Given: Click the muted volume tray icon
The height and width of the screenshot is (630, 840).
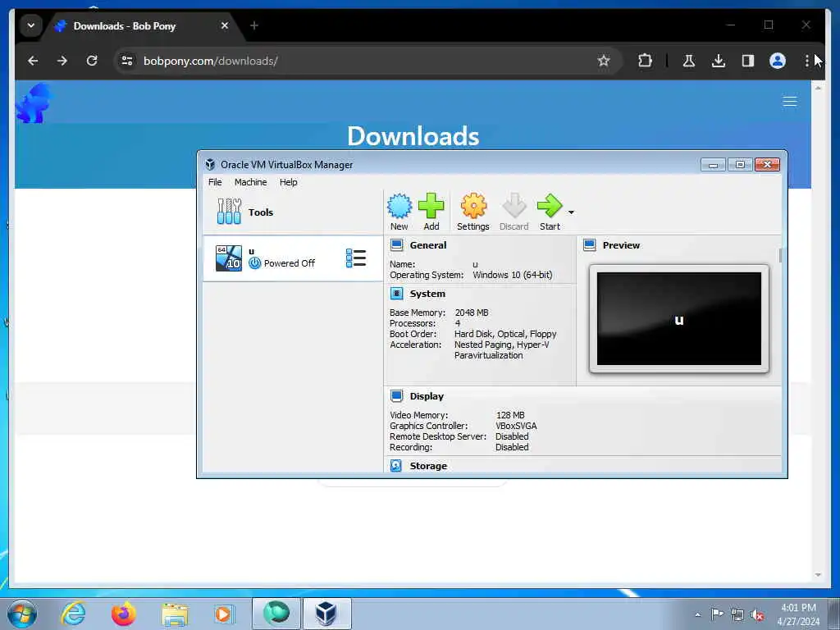Looking at the screenshot, I should (x=757, y=615).
